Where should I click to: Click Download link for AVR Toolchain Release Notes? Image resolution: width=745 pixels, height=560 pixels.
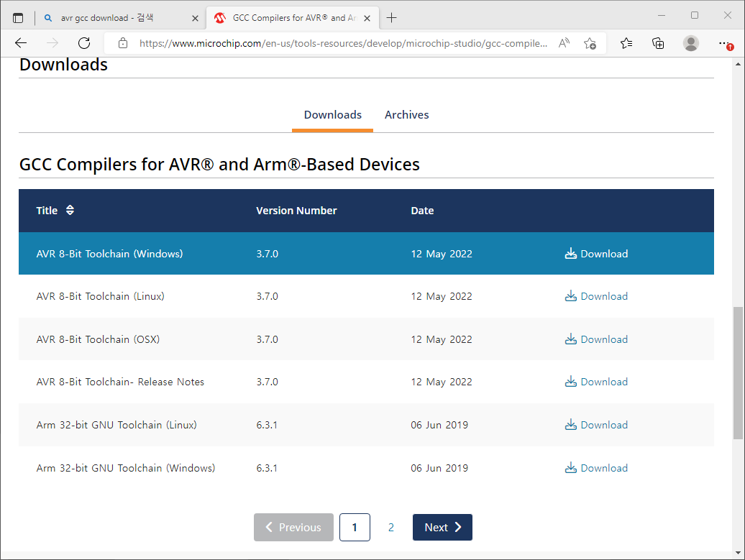click(x=604, y=382)
